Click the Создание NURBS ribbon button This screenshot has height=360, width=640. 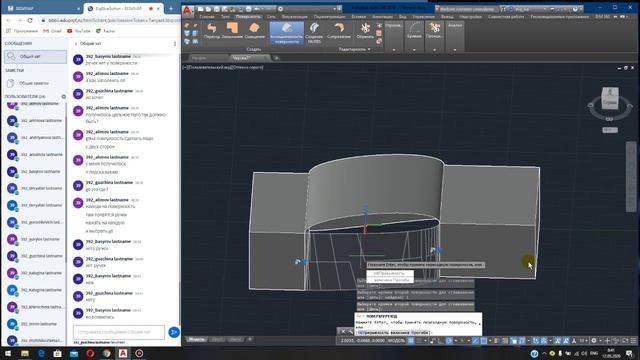pyautogui.click(x=314, y=33)
